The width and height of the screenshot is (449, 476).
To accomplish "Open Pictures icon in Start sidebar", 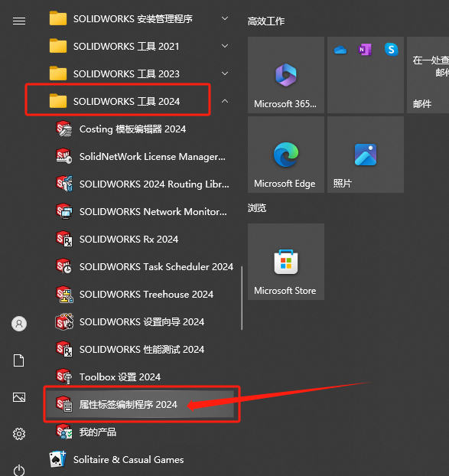I will 19,397.
